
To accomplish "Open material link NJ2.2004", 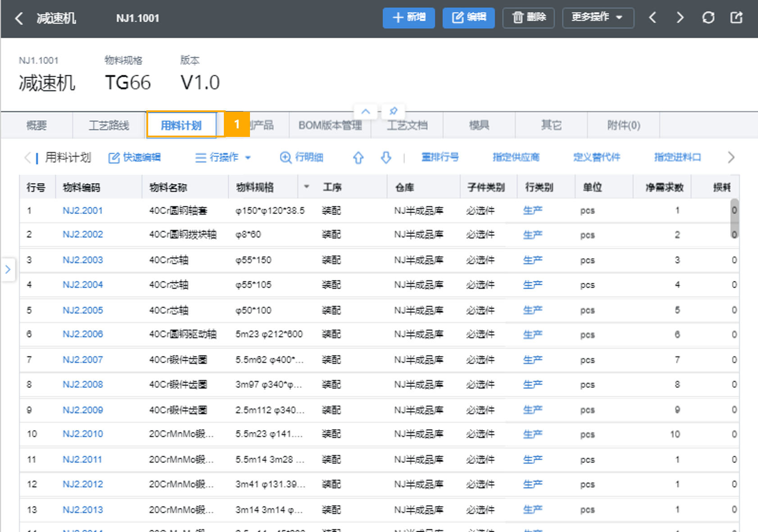I will point(83,285).
